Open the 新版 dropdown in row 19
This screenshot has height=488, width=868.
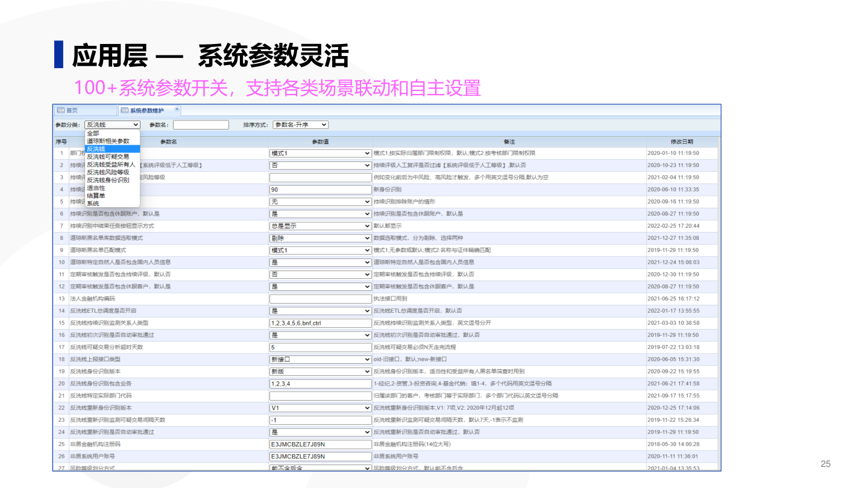(320, 371)
